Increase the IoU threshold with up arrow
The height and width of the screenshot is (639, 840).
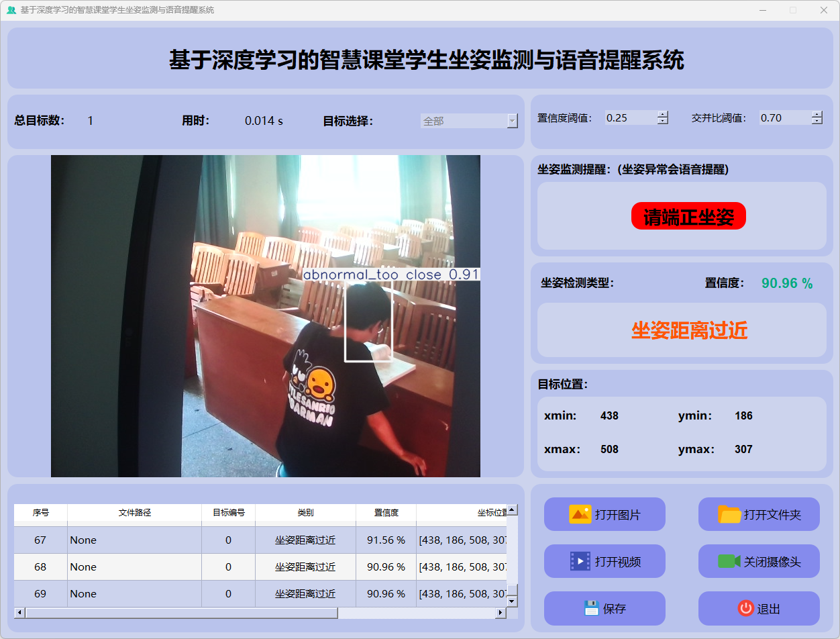tap(817, 114)
